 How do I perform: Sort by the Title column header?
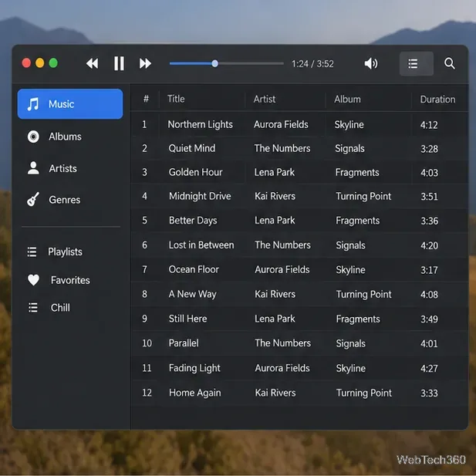(x=176, y=99)
